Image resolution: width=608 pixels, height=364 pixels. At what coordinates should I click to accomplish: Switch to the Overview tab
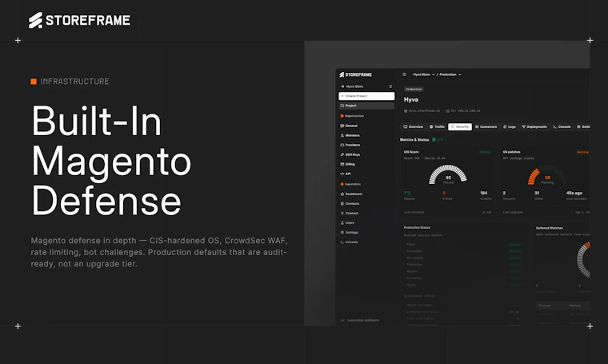414,126
